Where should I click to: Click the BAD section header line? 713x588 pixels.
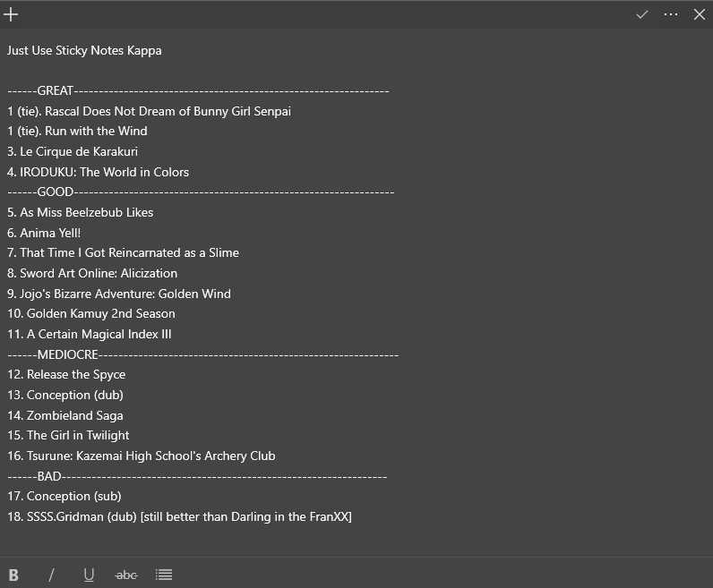click(197, 477)
